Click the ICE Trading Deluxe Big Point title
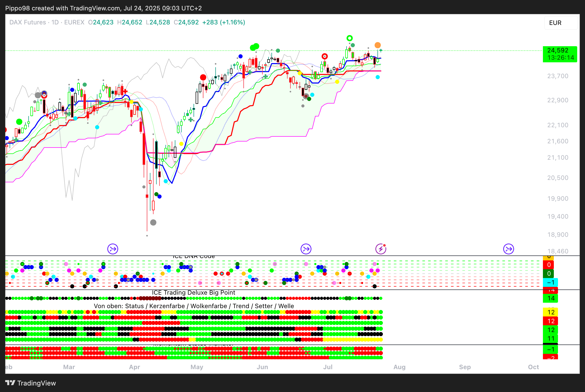The image size is (585, 392). click(x=193, y=293)
